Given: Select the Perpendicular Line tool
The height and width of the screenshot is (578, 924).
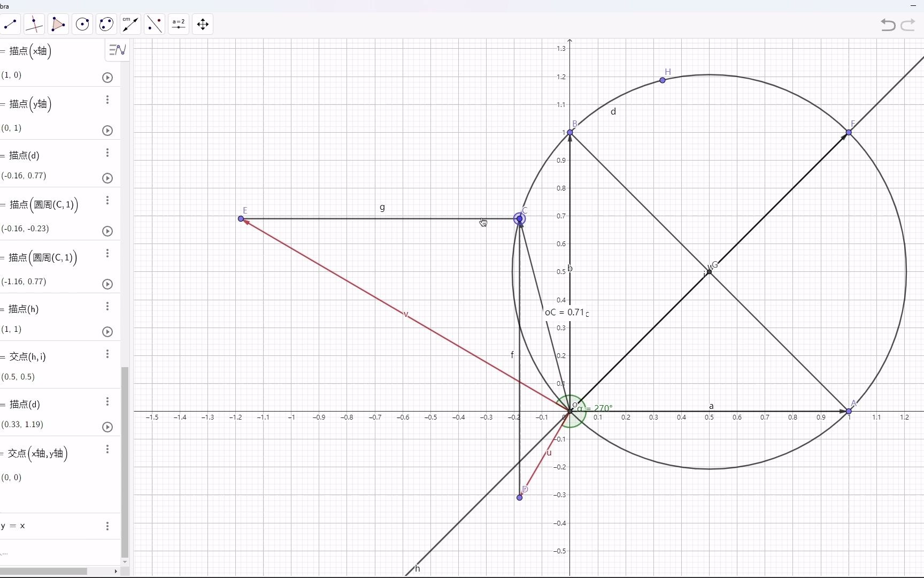Looking at the screenshot, I should [x=34, y=24].
